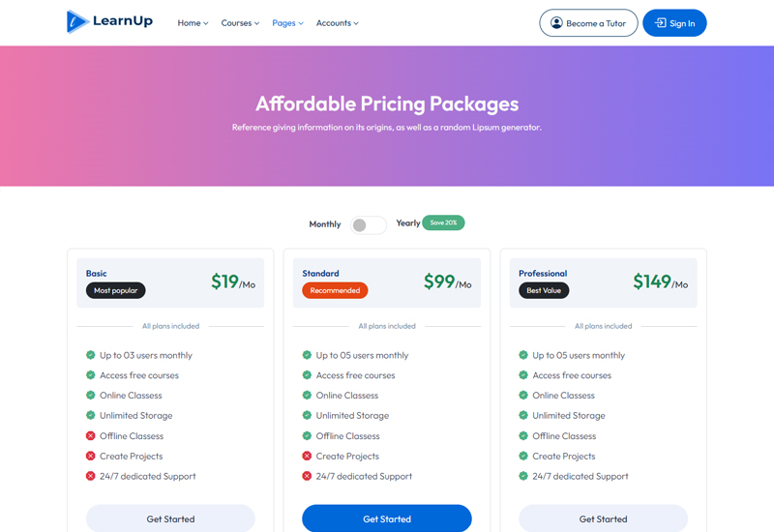Click red cross beside Standard Create Projects
The width and height of the screenshot is (774, 532).
pos(307,457)
